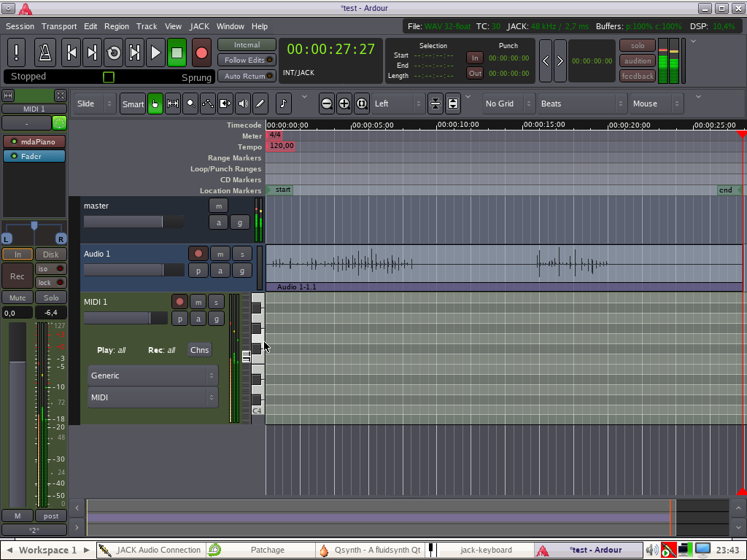This screenshot has width=747, height=560.
Task: Click the post metering point button
Action: coord(51,516)
